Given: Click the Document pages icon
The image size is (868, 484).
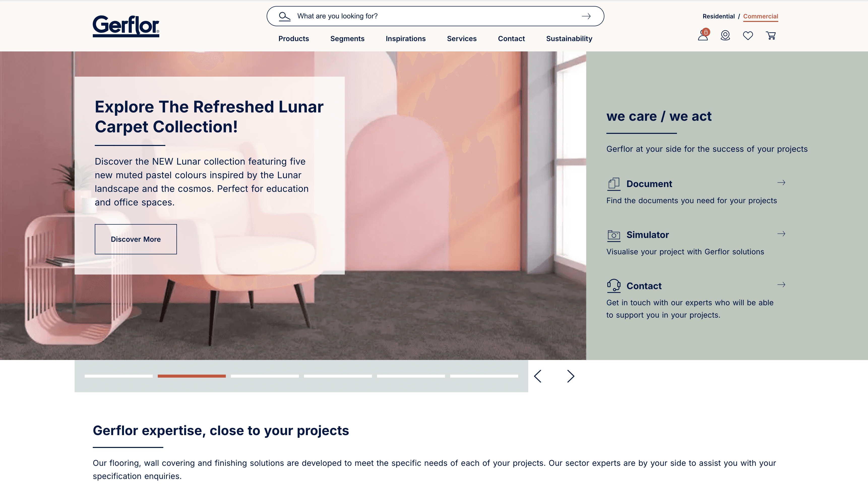Looking at the screenshot, I should [x=614, y=184].
